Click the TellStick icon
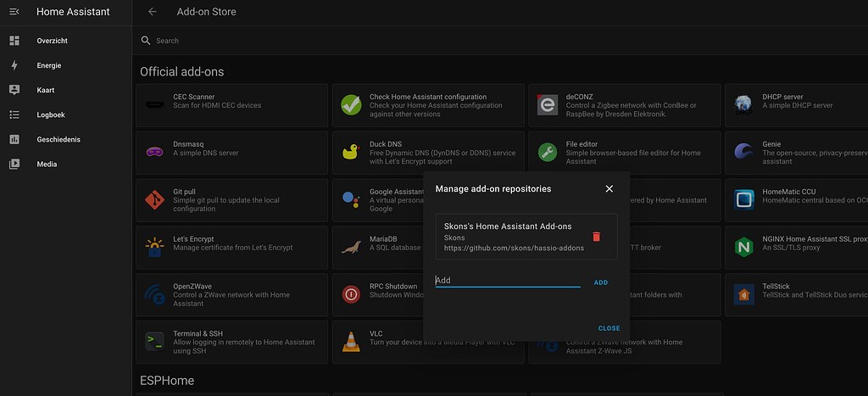Image resolution: width=868 pixels, height=396 pixels. 744,294
